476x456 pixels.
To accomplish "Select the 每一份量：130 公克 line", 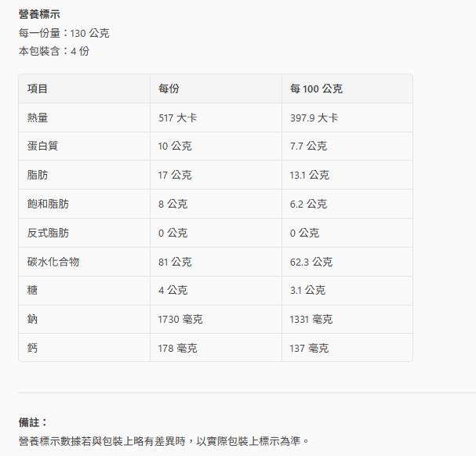I will (64, 33).
